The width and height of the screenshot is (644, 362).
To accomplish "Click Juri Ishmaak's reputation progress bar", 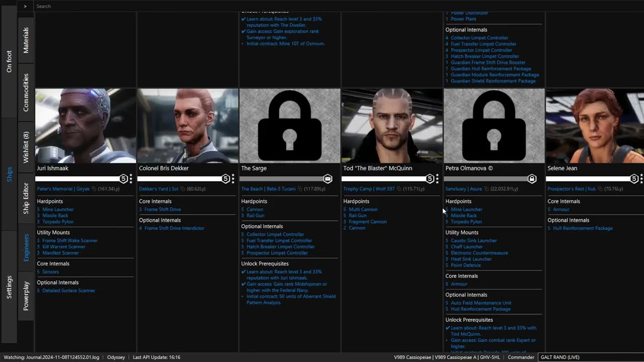I will [x=77, y=178].
